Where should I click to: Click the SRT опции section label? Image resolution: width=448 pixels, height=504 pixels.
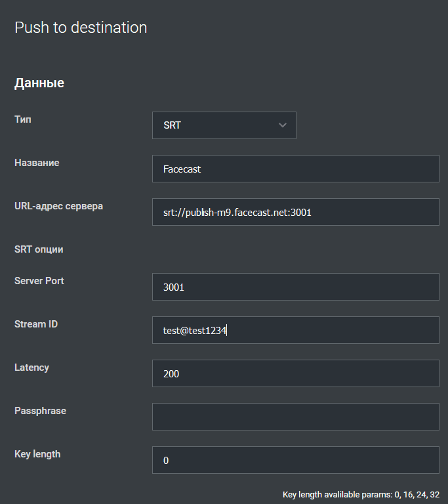point(39,249)
